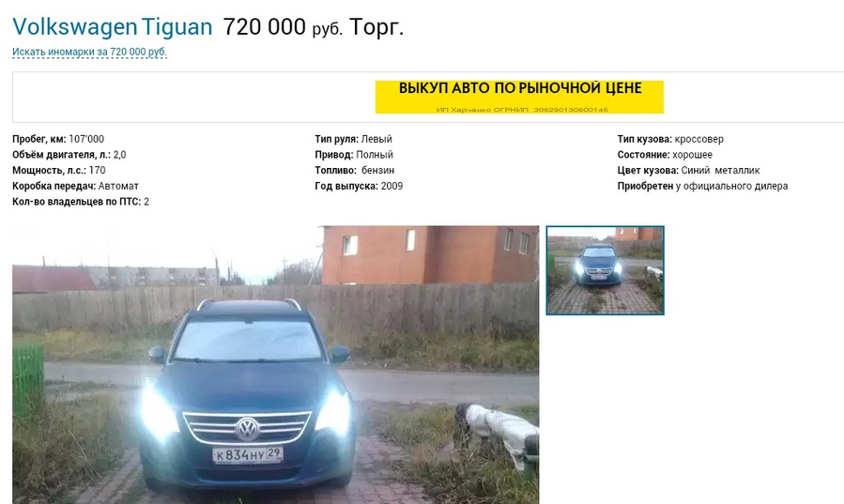
Task: Click the 'Кол-во владельцев по ПТС' row
Action: coord(81,202)
